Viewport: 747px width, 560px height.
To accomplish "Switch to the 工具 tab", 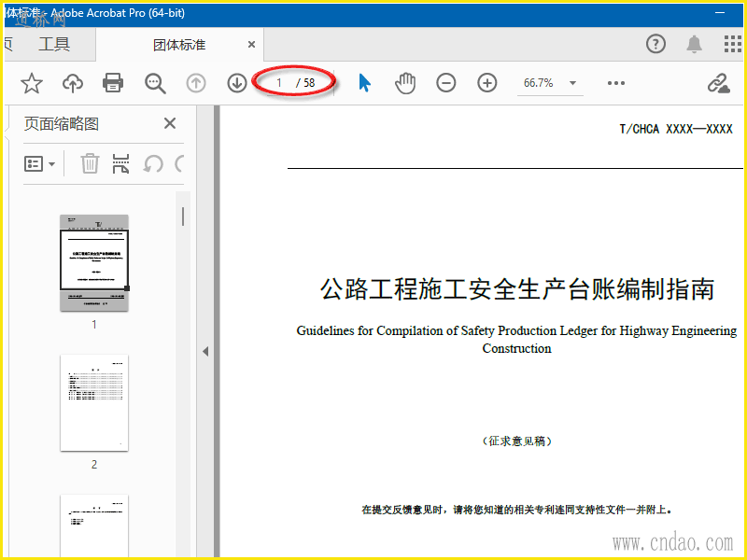I will [x=54, y=44].
